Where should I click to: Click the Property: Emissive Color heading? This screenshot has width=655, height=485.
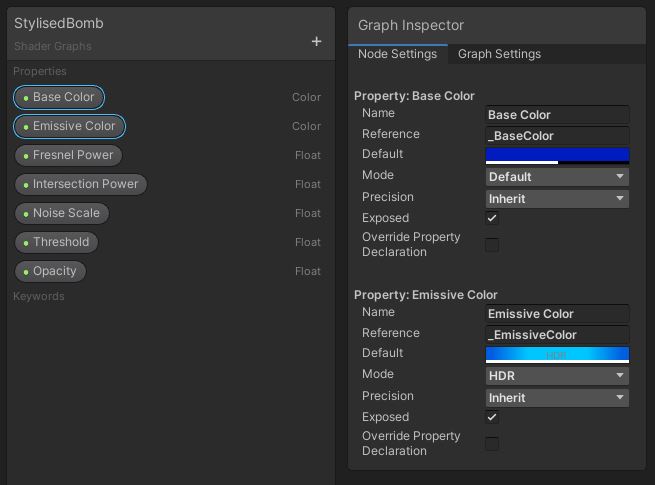click(x=425, y=295)
